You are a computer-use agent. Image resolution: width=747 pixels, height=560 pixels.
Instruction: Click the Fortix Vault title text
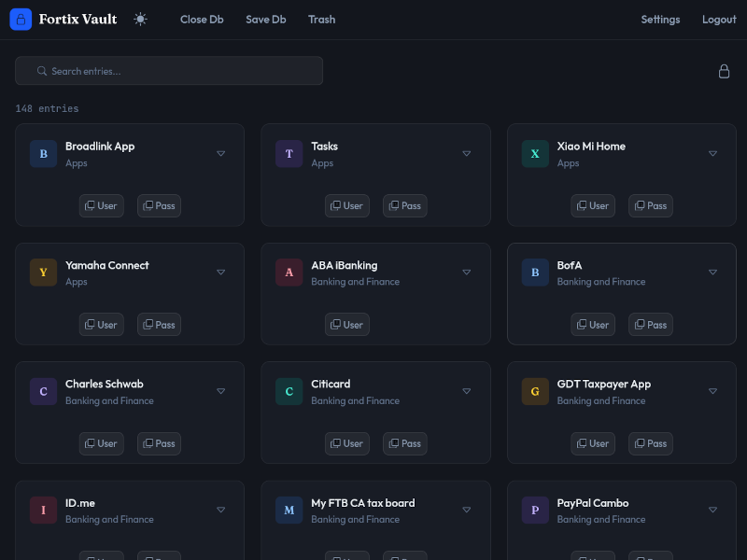point(78,19)
